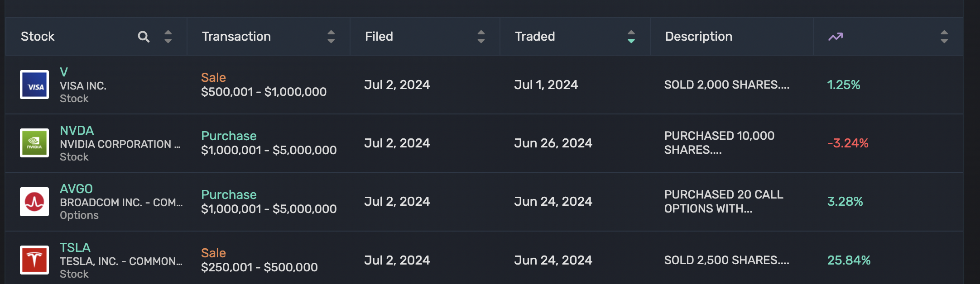Click the search icon in Stock column
This screenshot has width=980, height=284.
point(144,37)
